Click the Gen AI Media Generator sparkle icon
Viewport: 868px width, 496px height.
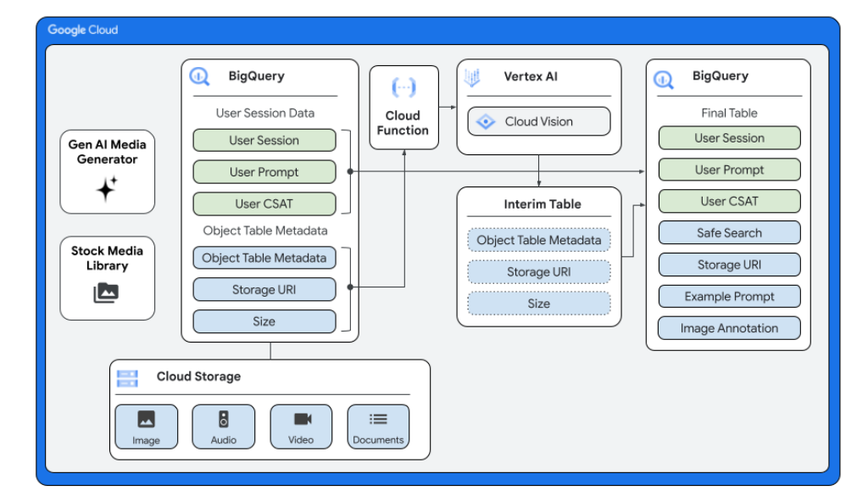point(107,189)
